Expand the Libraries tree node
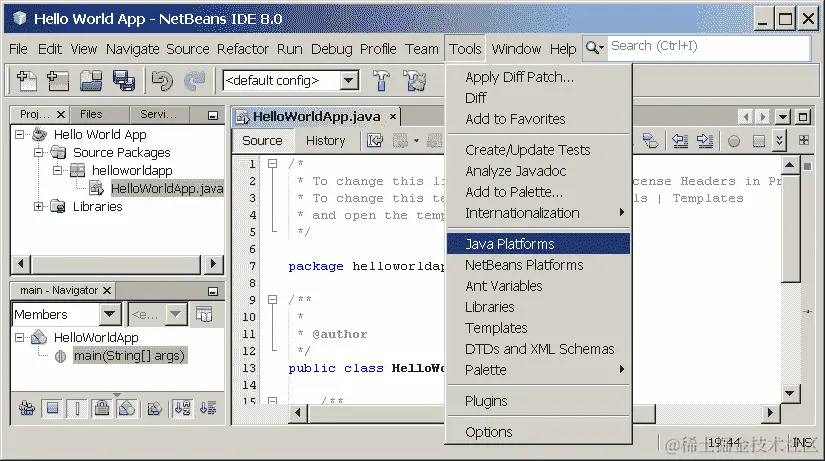 coord(38,206)
